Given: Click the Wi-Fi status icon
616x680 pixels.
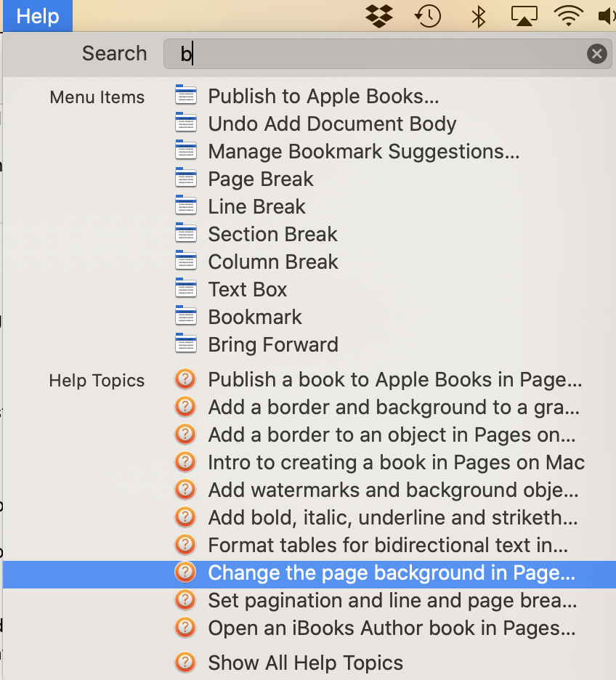Looking at the screenshot, I should [568, 16].
